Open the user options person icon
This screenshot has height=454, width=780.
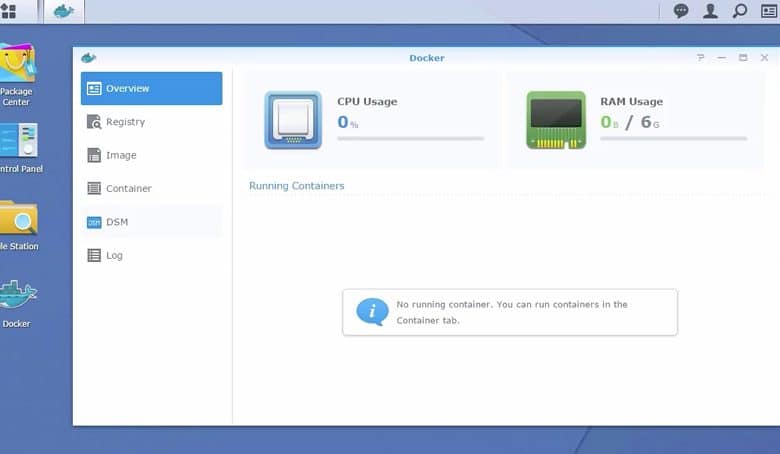710,11
